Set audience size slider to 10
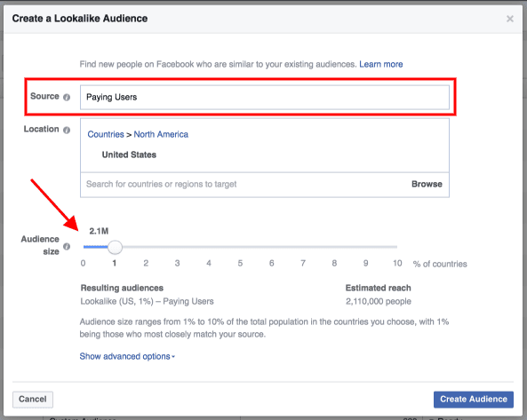This screenshot has width=527, height=420. tap(397, 247)
